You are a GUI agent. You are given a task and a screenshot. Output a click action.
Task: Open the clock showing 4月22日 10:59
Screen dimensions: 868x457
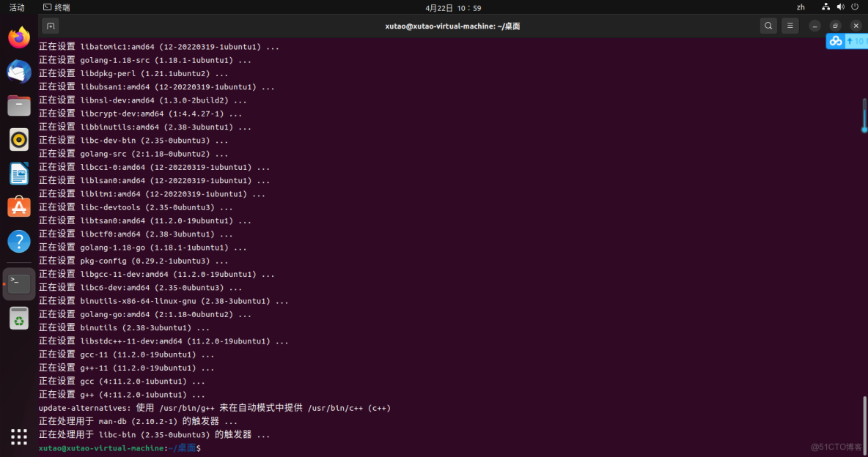pos(453,8)
